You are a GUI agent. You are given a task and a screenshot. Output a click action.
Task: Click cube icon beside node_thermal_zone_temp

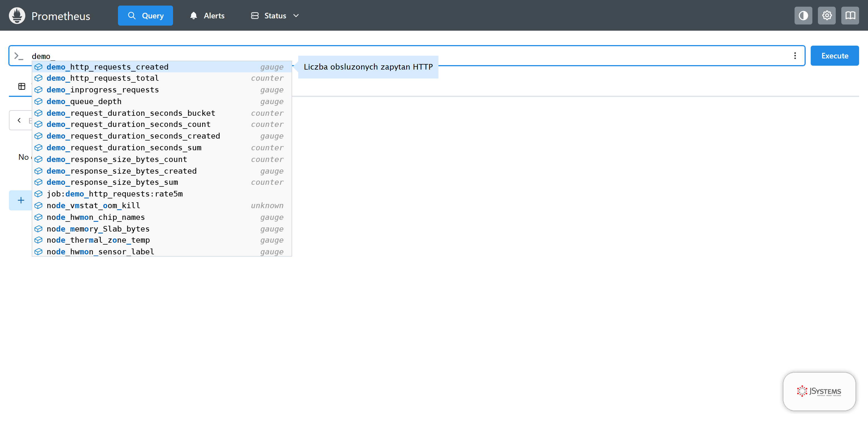click(38, 240)
